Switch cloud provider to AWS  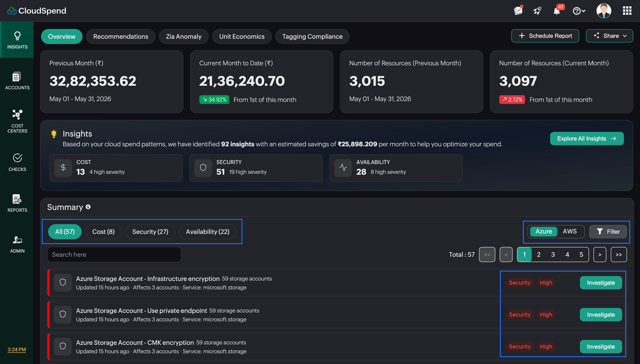click(570, 231)
